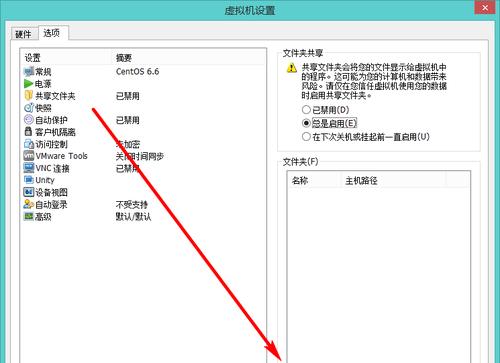This screenshot has height=363, width=500.
Task: Click the green 电源 power icon
Action: pyautogui.click(x=29, y=84)
